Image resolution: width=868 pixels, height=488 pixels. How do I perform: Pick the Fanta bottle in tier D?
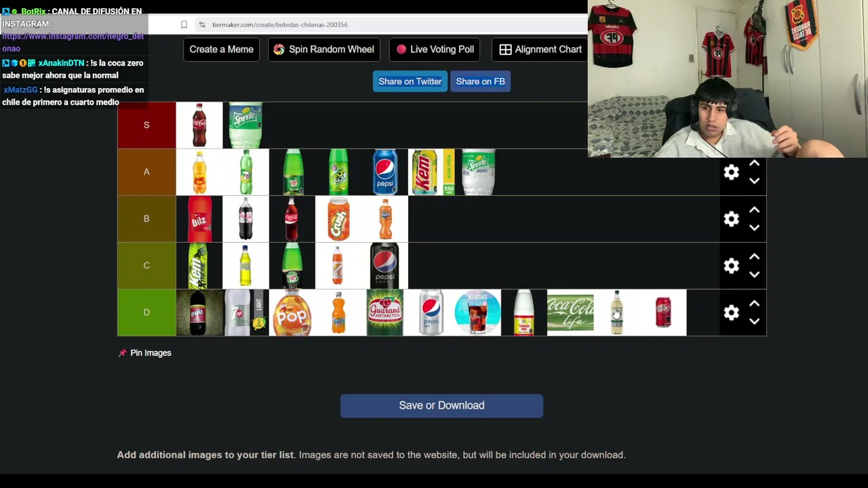click(x=338, y=312)
